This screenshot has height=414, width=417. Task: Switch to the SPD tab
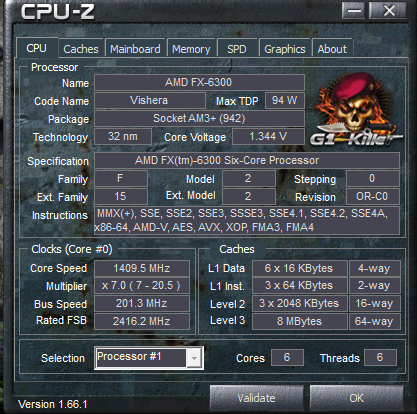point(237,49)
